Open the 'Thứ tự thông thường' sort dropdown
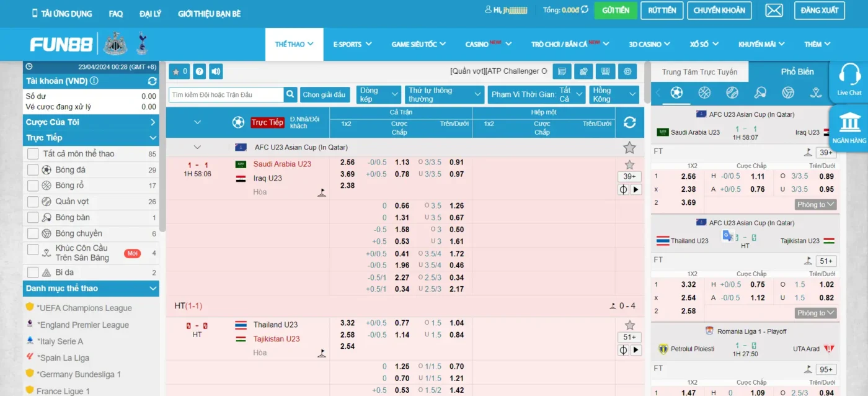Screen dimensions: 868x396 [445, 95]
